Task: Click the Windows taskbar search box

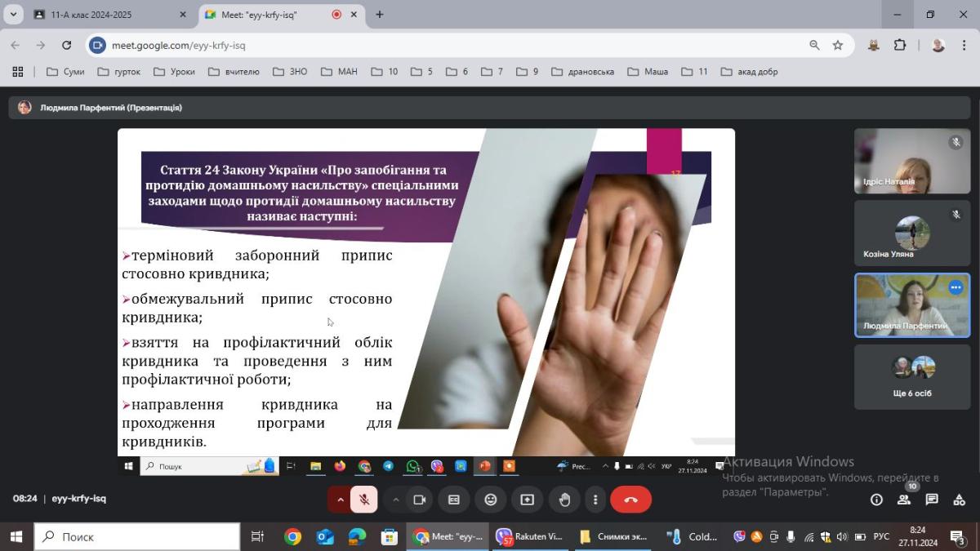Action: pos(137,536)
